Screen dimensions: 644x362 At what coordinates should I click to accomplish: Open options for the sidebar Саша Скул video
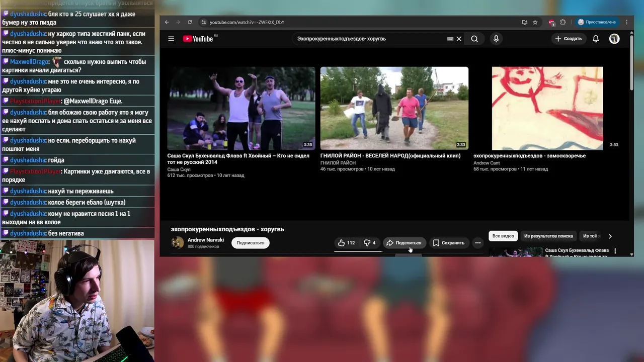pyautogui.click(x=615, y=251)
